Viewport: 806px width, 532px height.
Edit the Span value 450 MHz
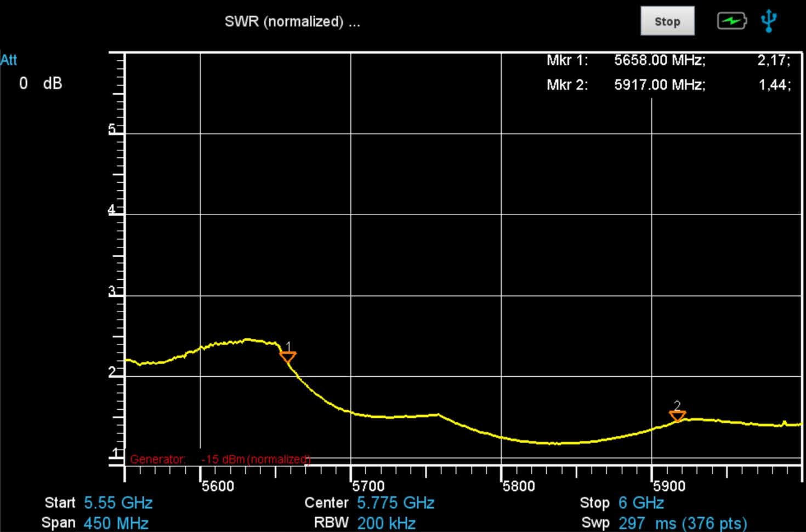point(116,523)
